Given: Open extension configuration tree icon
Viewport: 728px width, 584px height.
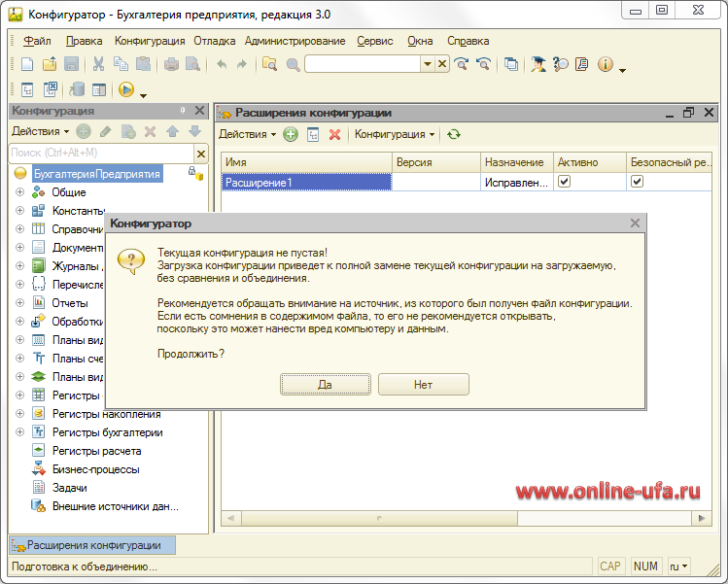Looking at the screenshot, I should point(313,135).
